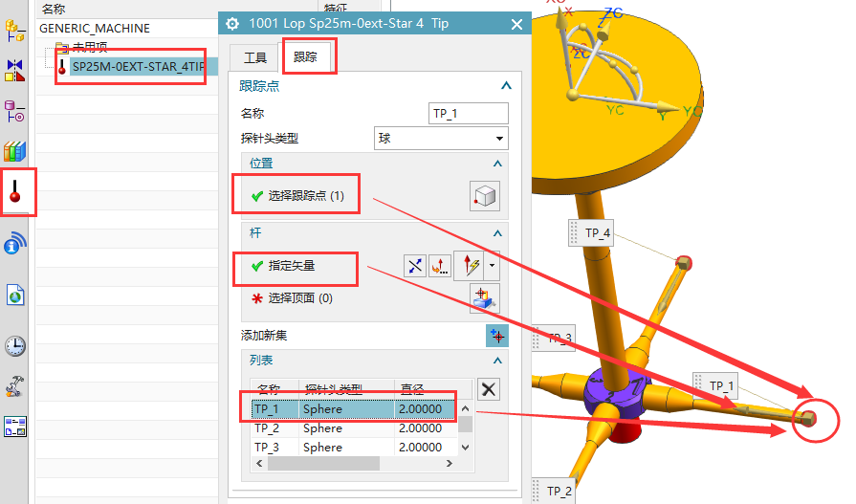Click the 探针头类型 column header in list
The width and height of the screenshot is (856, 504).
334,389
